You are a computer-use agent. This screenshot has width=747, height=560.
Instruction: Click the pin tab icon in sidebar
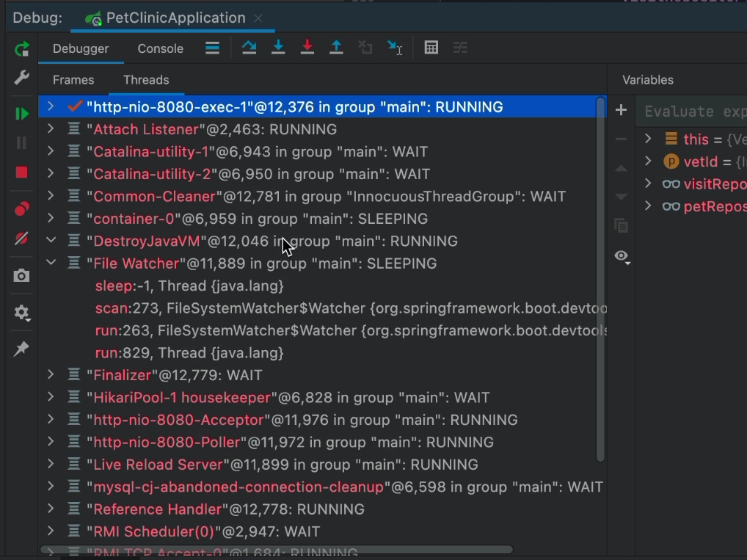pos(21,349)
